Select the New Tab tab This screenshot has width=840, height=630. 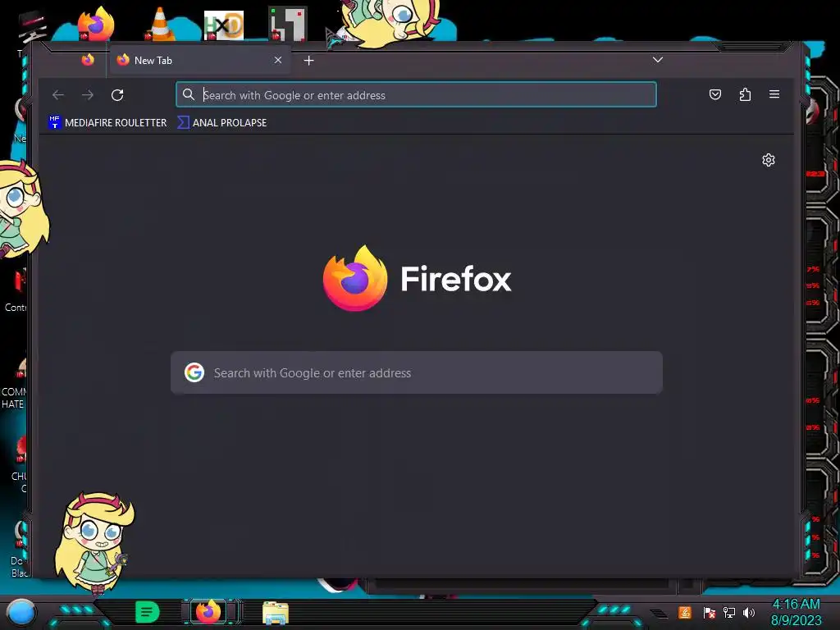coord(200,60)
